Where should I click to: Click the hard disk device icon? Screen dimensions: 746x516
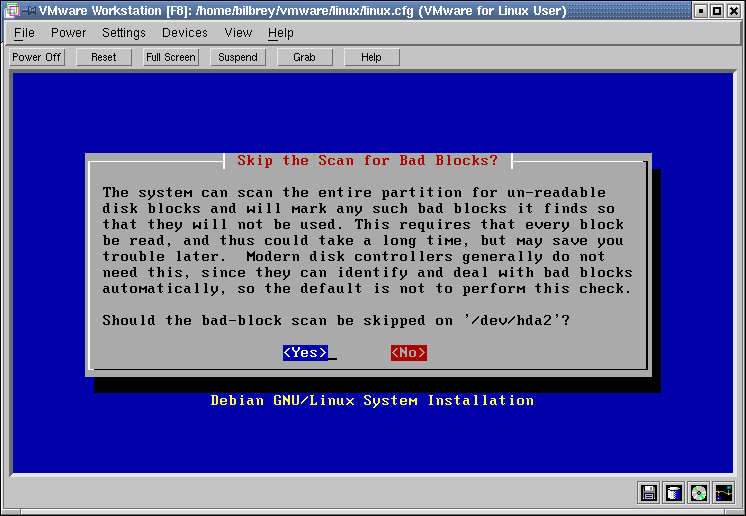point(674,492)
